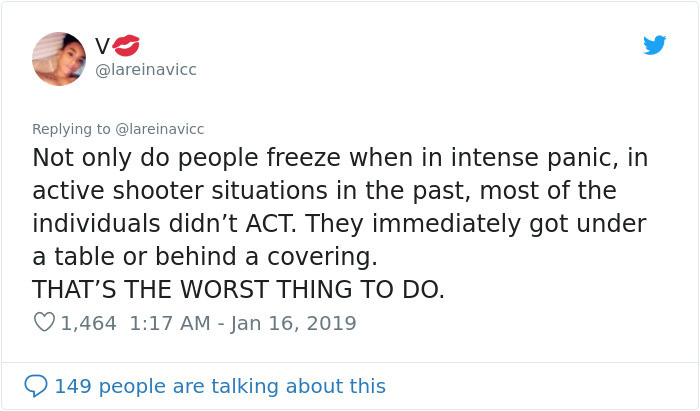Click the speech bubble reply icon
700x411 pixels.
point(36,385)
